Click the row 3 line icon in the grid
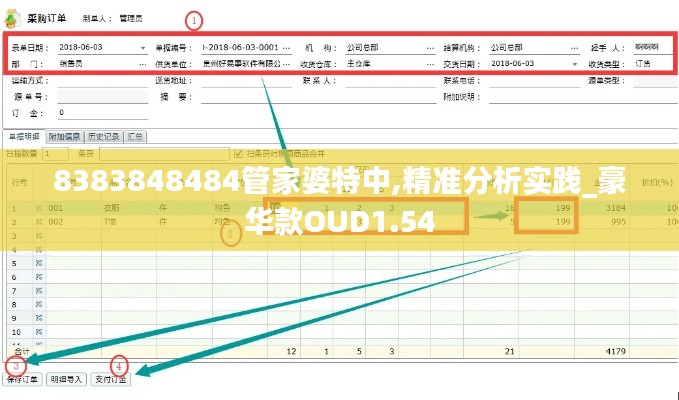This screenshot has width=679, height=400. point(39,236)
